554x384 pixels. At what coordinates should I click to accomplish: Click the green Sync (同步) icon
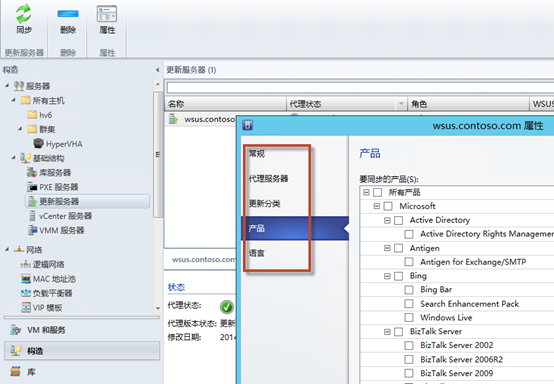pos(23,13)
